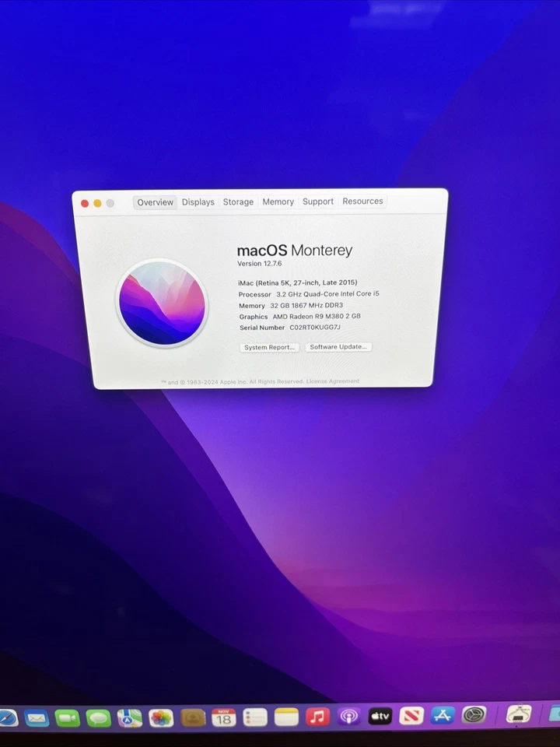Click the macOS Monterey logo image
This screenshot has height=747, width=560.
click(x=162, y=303)
